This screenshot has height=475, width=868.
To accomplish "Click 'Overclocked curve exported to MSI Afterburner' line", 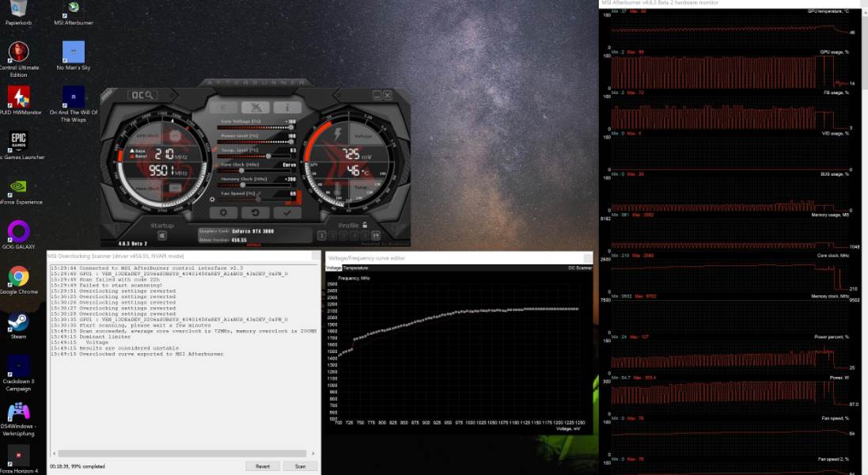I will (137, 354).
